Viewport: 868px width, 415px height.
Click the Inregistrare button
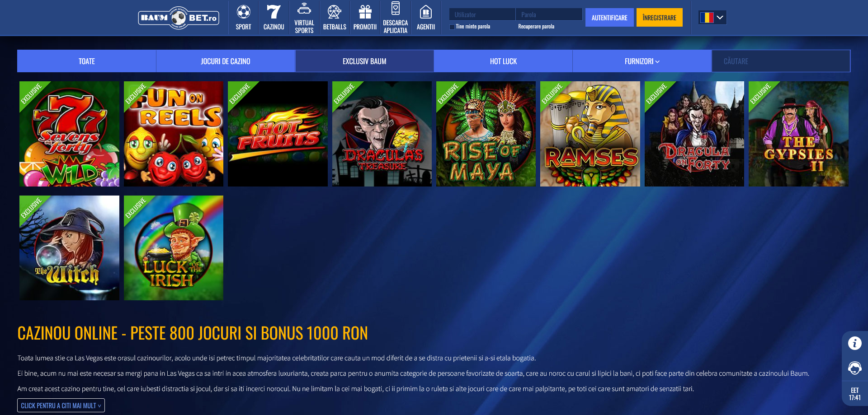pos(660,18)
